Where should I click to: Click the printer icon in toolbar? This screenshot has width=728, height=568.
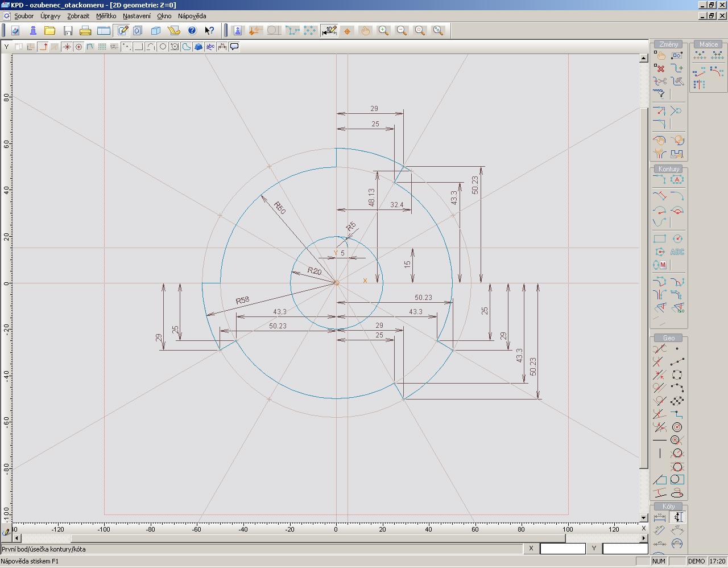click(85, 31)
